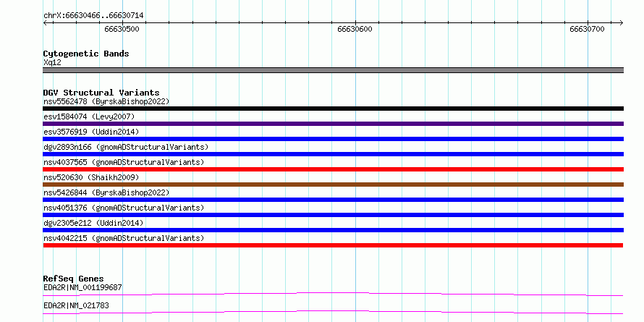Image resolution: width=644 pixels, height=322 pixels.
Task: Open nsv4042215 (gnomADStructuralVariants) label
Action: coord(124,238)
